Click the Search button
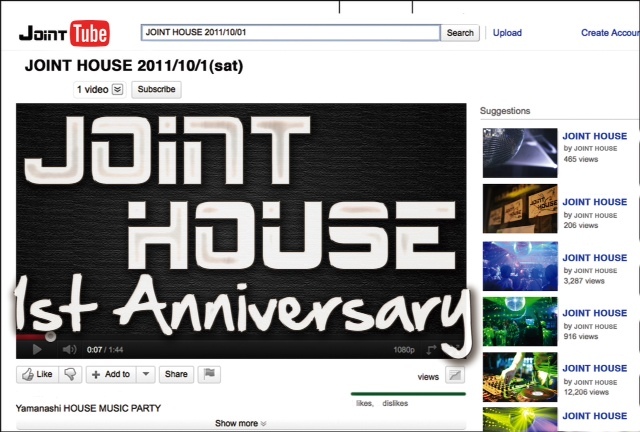This screenshot has width=640, height=432. pyautogui.click(x=460, y=33)
